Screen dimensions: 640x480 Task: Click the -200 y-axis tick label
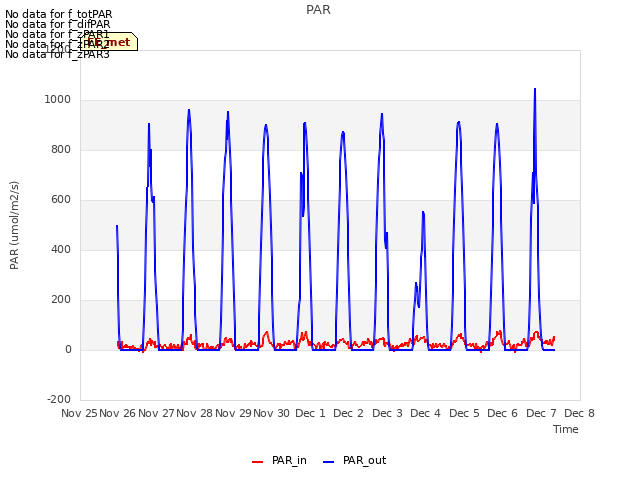[x=59, y=400]
